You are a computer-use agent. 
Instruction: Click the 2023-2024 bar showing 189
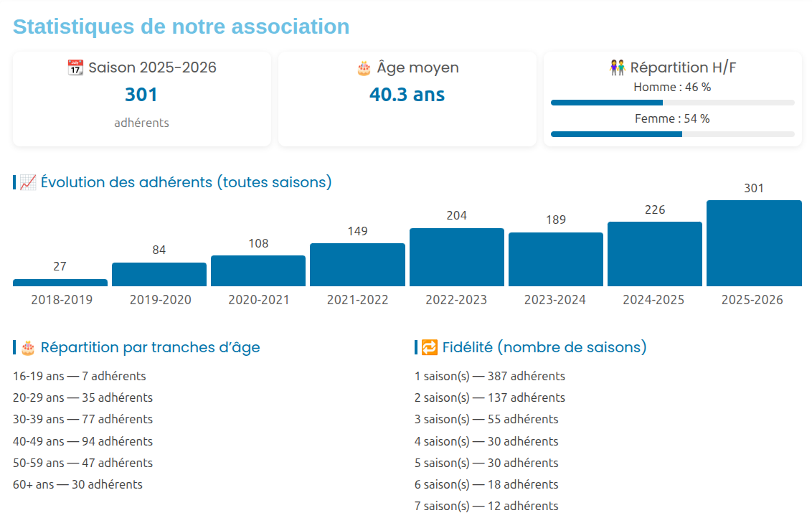[555, 259]
